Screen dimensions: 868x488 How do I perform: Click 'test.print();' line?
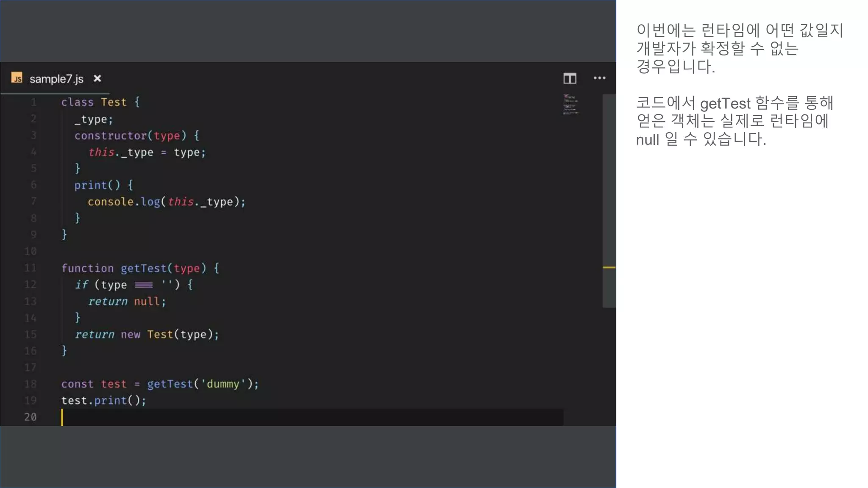tap(104, 400)
